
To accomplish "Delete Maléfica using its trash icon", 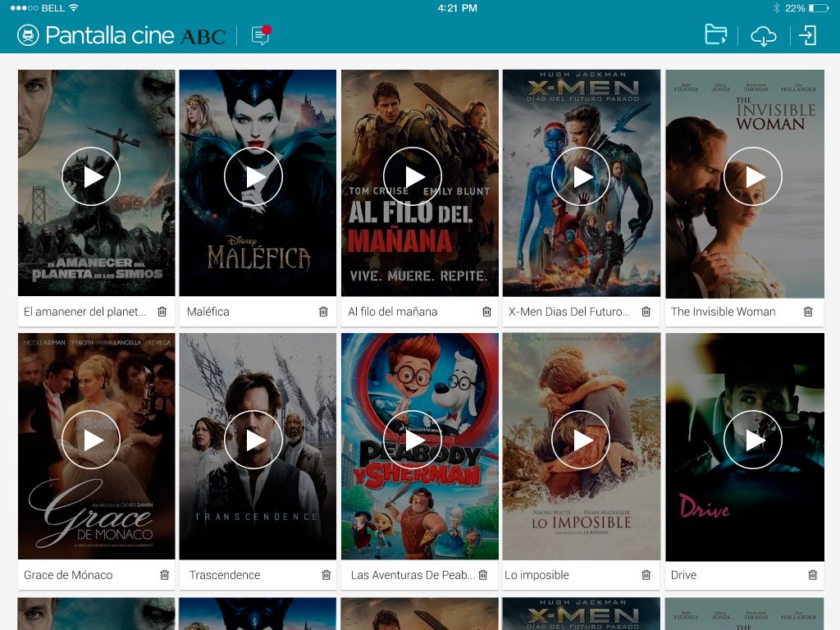I will click(x=323, y=312).
